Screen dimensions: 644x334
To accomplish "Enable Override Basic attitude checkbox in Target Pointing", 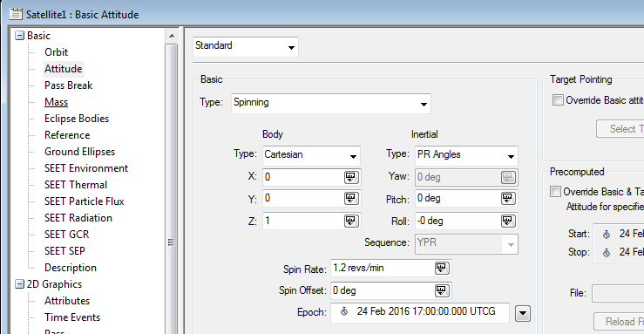I will [558, 99].
